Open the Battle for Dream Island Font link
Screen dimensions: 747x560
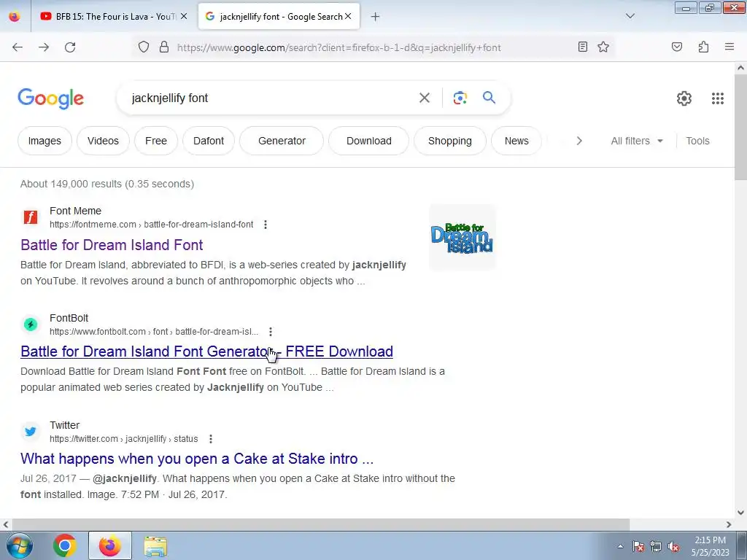(x=112, y=245)
